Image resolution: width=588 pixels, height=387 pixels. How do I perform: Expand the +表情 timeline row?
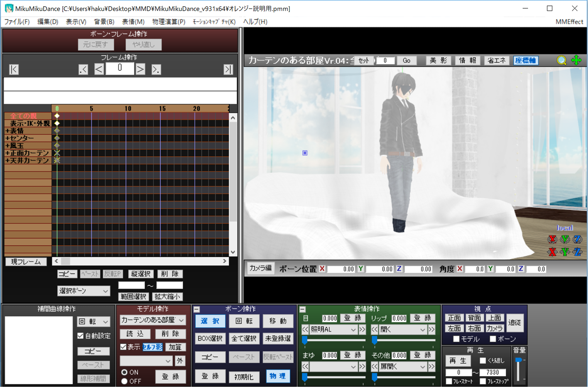(7, 131)
